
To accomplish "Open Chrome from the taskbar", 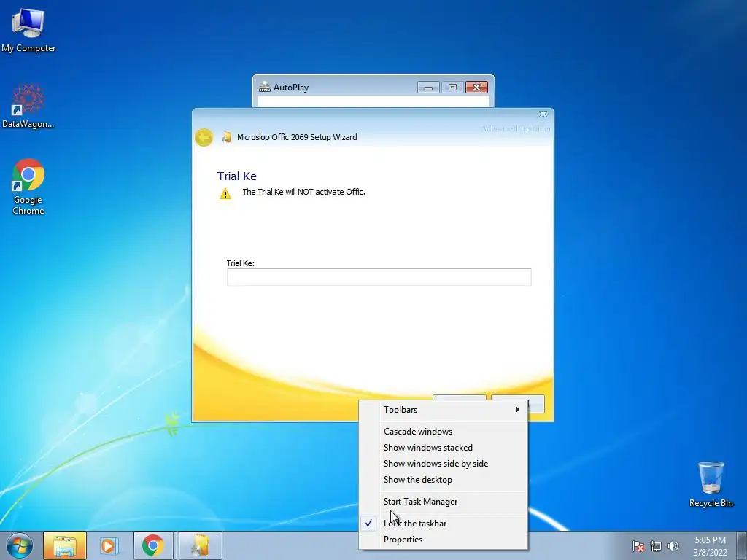I will (x=153, y=545).
